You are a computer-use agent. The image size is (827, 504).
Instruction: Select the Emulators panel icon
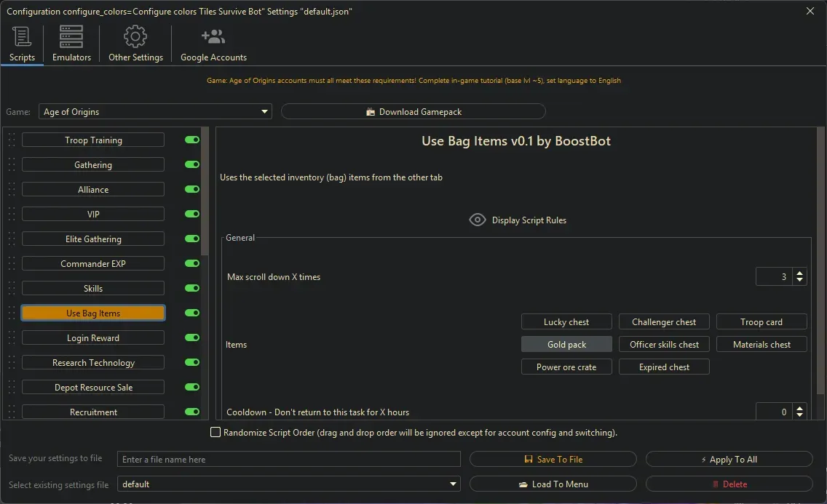71,36
